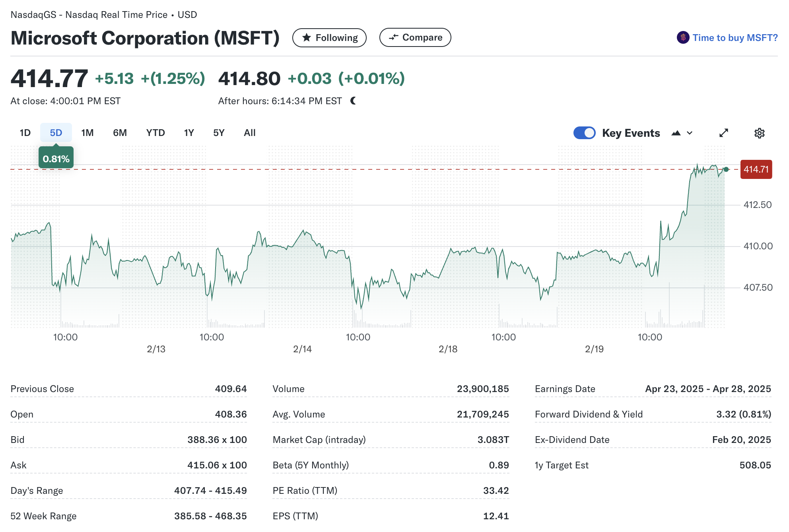Screen dimensions: 789x532
Task: Click the after-hours moon icon
Action: pos(353,101)
